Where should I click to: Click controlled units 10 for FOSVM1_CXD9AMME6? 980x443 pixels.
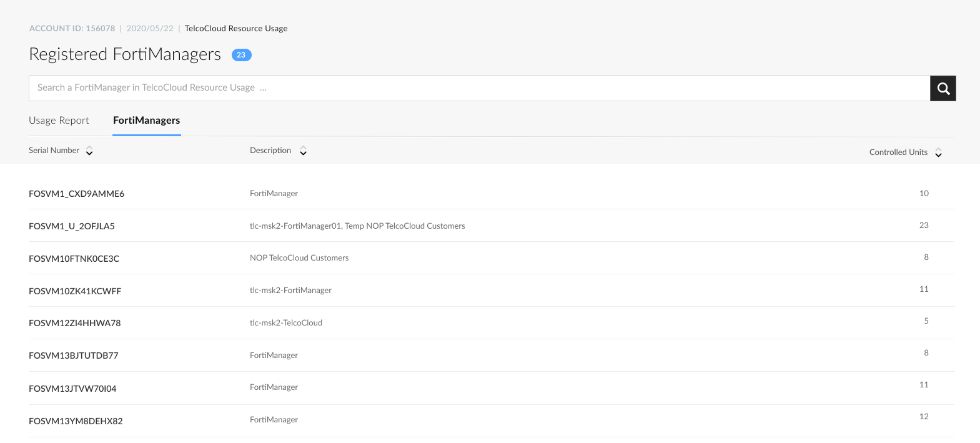[924, 194]
